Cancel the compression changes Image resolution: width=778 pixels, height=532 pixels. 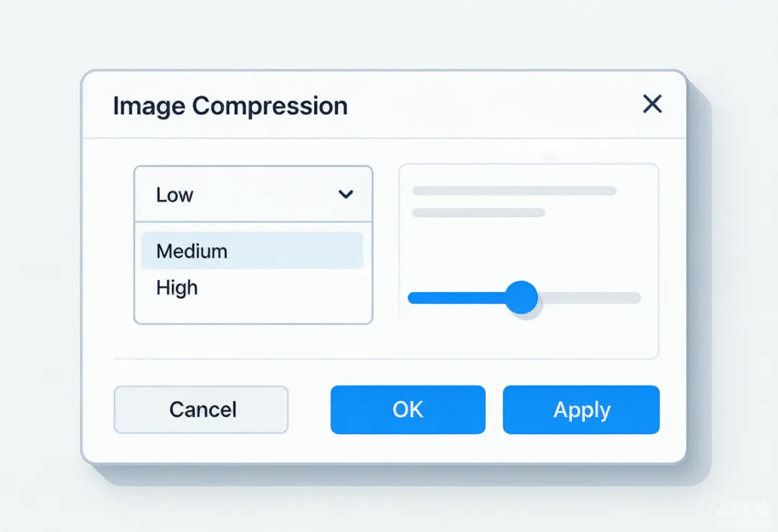pos(201,410)
